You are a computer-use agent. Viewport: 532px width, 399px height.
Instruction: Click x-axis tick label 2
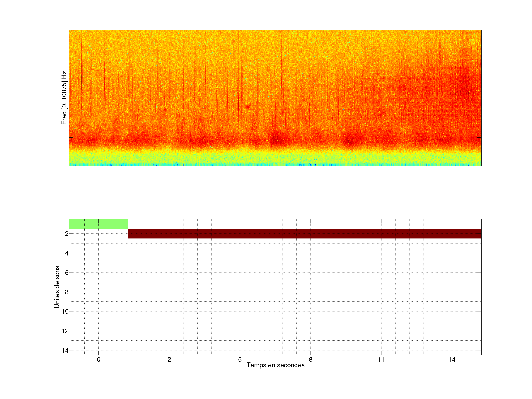pos(169,359)
